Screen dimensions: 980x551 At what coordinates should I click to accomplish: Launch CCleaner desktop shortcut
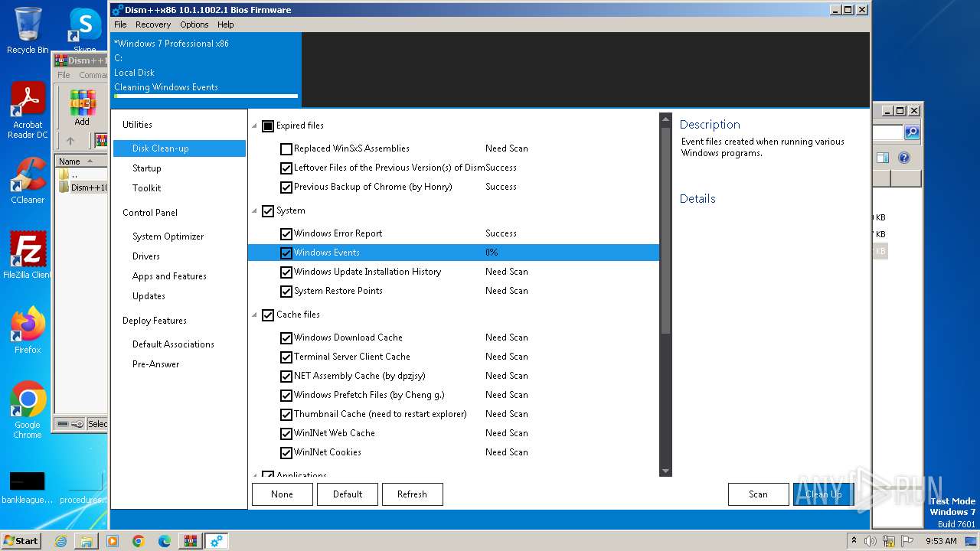[x=28, y=181]
